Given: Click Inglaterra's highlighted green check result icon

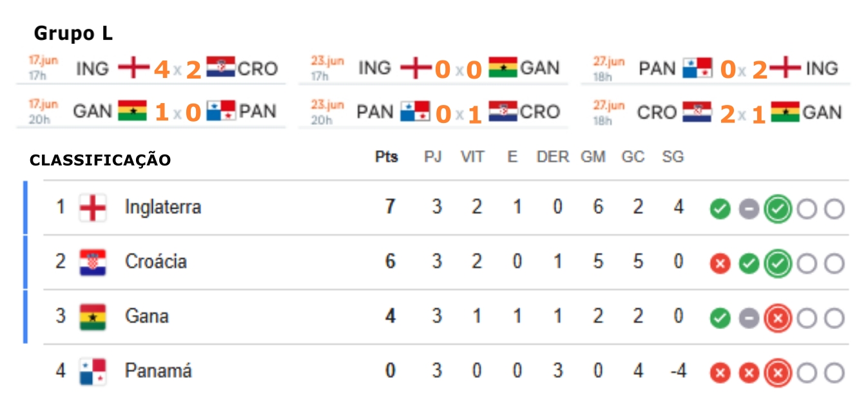Looking at the screenshot, I should tap(778, 209).
